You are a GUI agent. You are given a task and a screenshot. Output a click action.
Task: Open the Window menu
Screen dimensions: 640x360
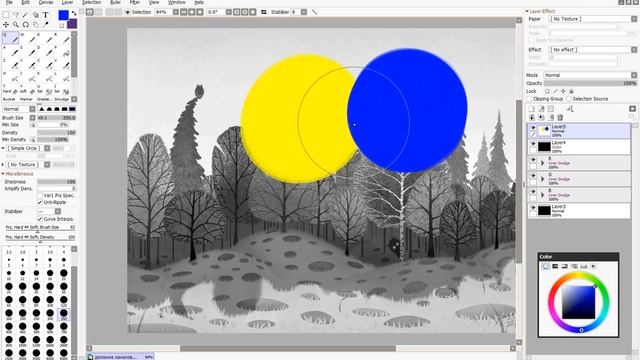point(177,2)
